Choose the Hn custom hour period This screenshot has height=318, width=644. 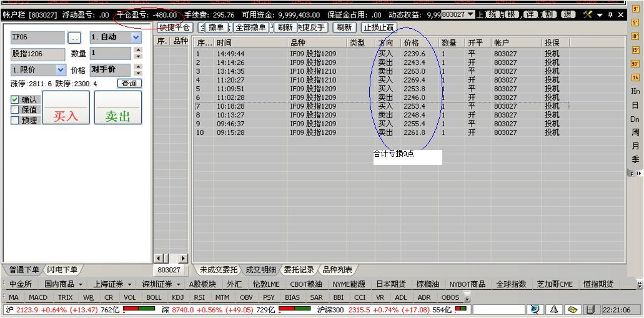(635, 91)
